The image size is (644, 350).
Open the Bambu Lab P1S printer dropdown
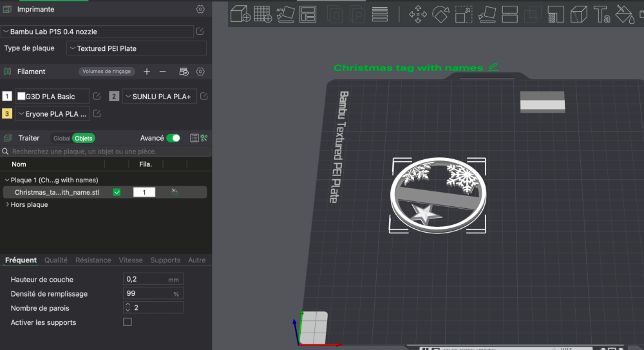pyautogui.click(x=97, y=32)
